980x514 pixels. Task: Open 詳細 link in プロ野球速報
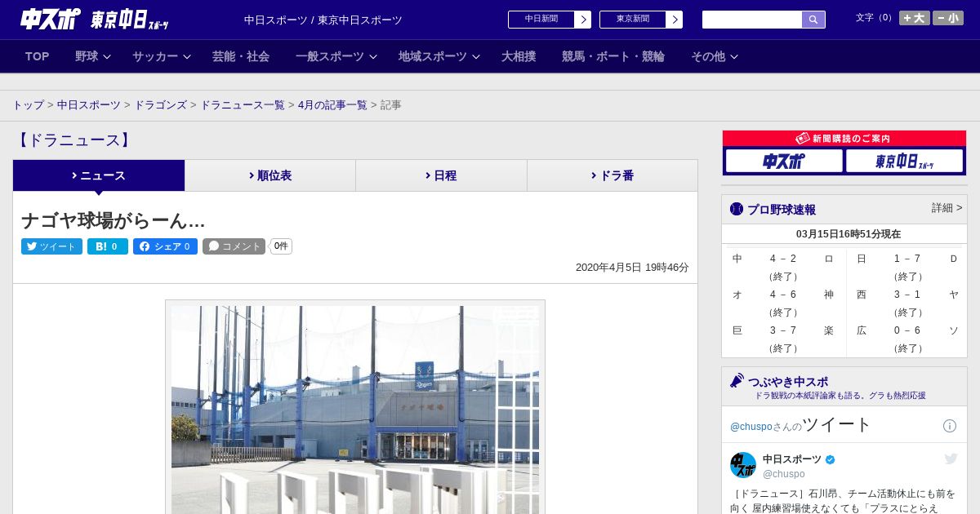tap(947, 208)
